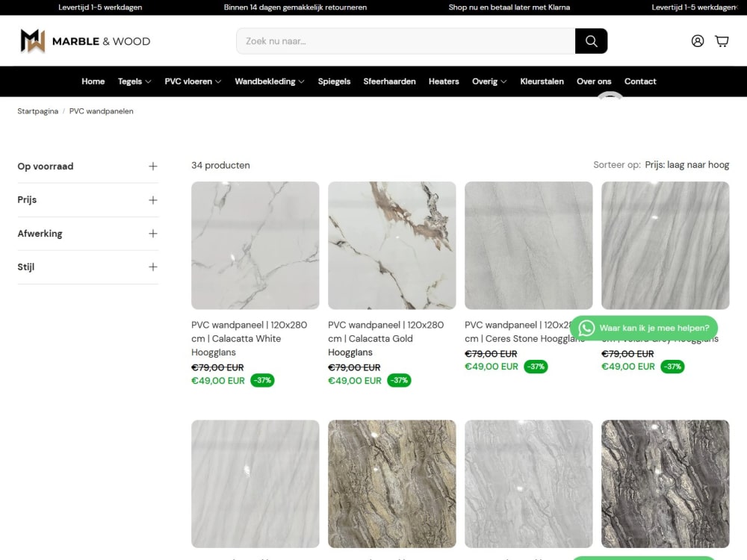The height and width of the screenshot is (560, 747).
Task: Open the Sfeerhaarden menu item
Action: coord(389,81)
